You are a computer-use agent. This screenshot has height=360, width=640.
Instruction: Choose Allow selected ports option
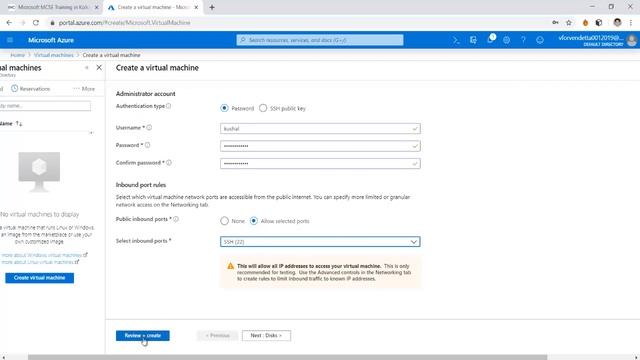(x=253, y=221)
